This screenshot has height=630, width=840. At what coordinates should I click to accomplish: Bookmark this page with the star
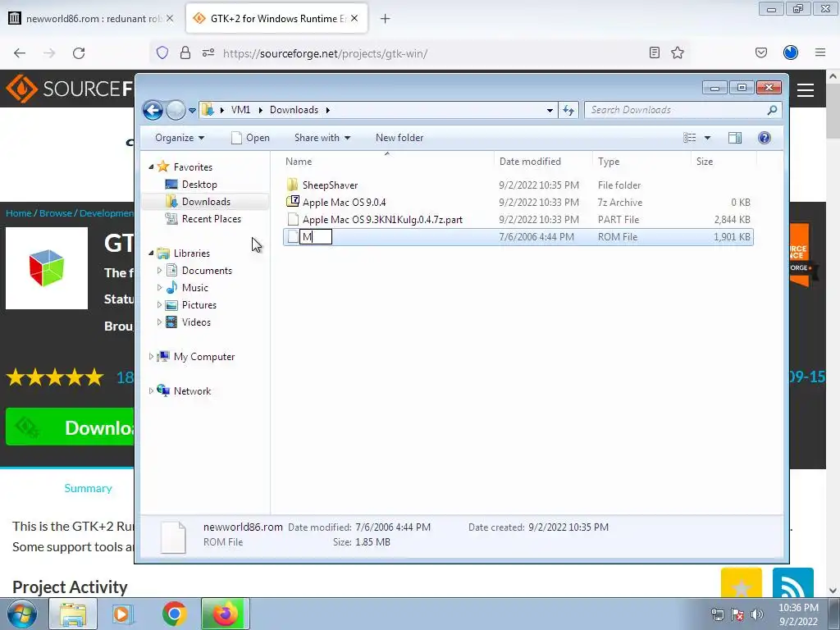click(x=678, y=52)
